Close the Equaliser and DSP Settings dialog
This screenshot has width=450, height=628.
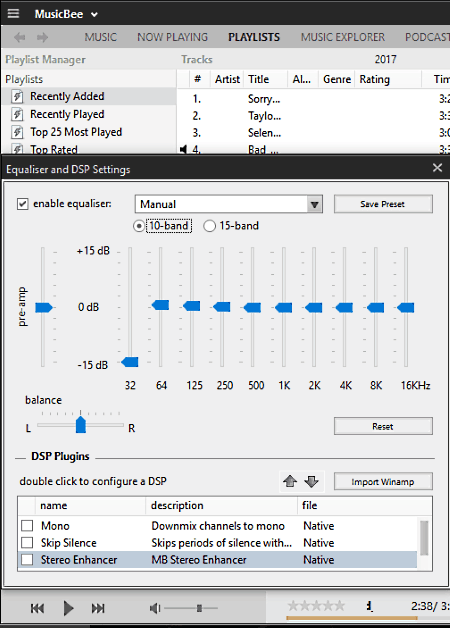coord(437,168)
